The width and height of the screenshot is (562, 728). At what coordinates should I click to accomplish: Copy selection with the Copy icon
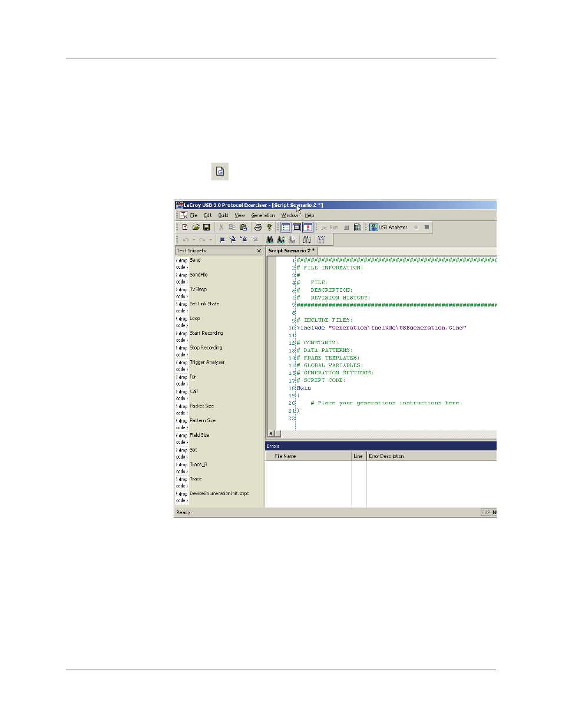(232, 228)
